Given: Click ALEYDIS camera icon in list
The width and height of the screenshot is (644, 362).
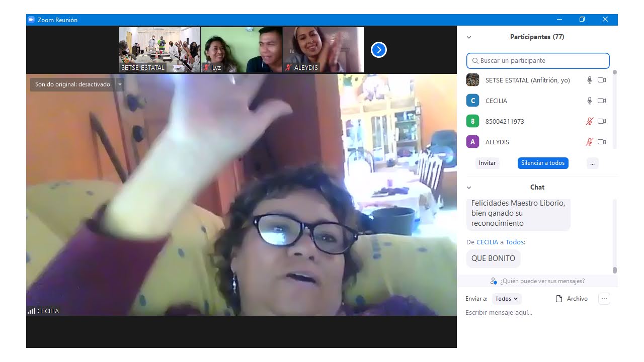Looking at the screenshot, I should pyautogui.click(x=602, y=142).
